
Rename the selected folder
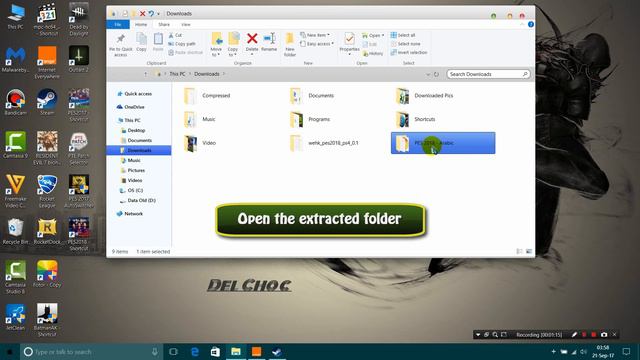coord(269,42)
